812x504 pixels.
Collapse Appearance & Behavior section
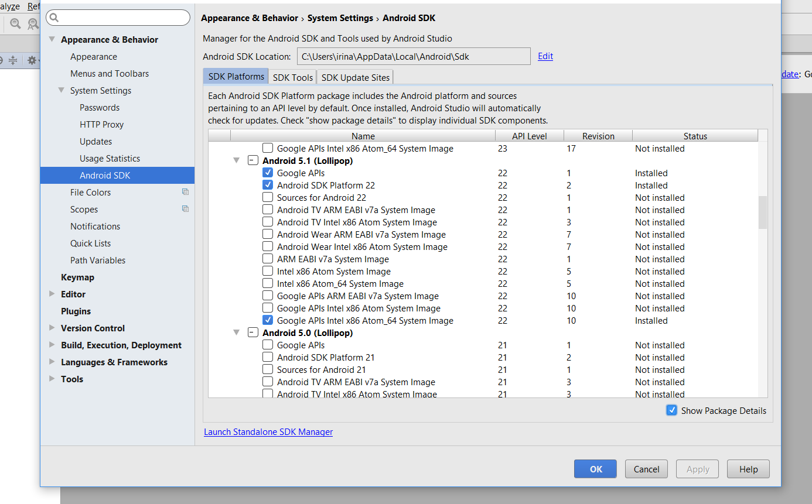point(52,40)
